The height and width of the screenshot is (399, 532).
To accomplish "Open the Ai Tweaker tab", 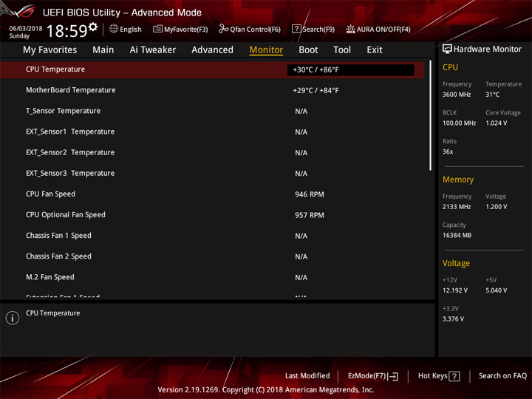I will click(153, 50).
